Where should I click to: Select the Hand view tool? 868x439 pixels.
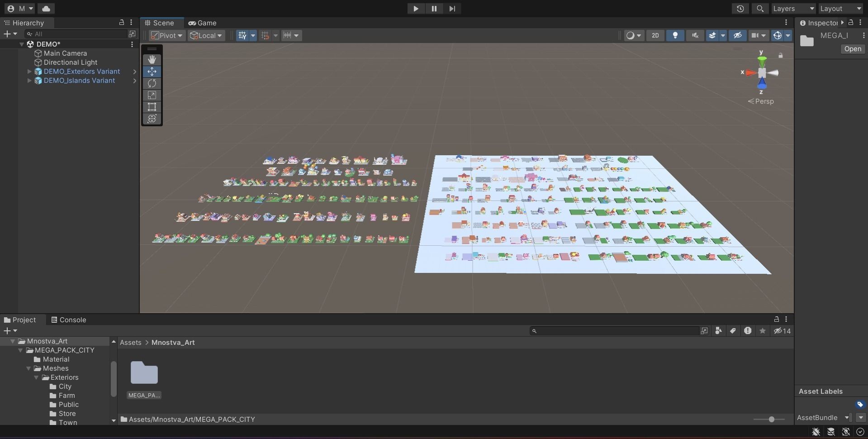point(152,60)
